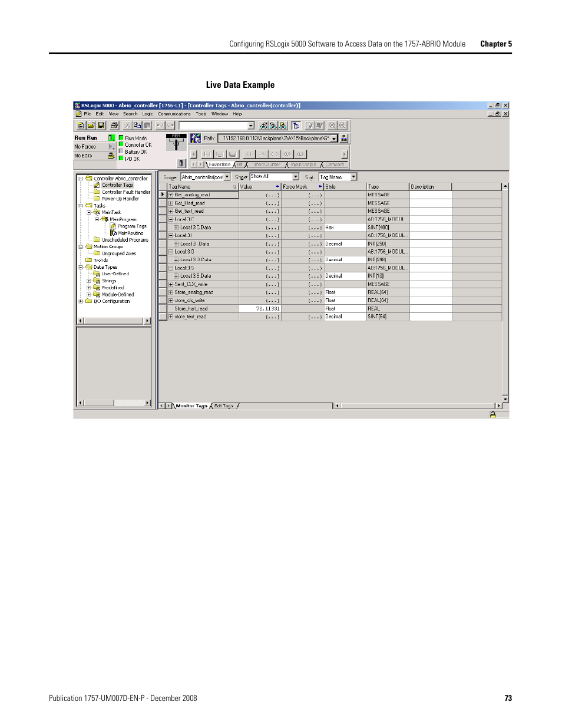Click the REM key switch icon
562x728 pixels.
(x=176, y=142)
